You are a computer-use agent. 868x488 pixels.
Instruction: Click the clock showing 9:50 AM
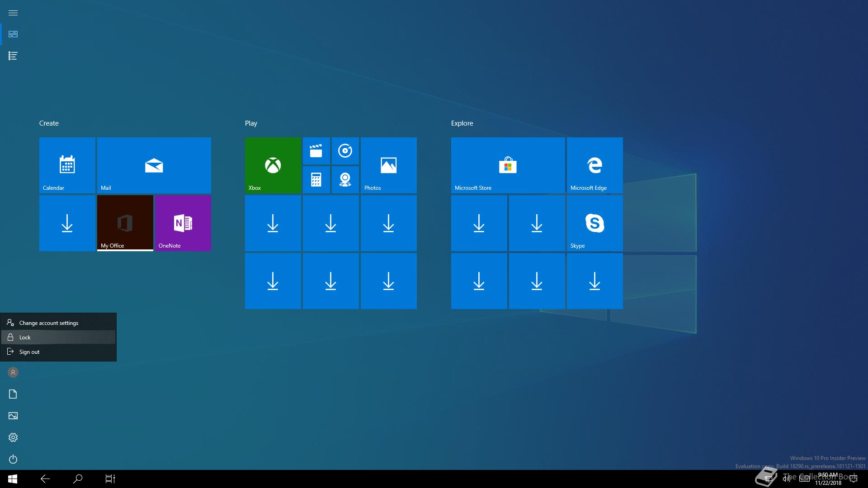click(828, 479)
